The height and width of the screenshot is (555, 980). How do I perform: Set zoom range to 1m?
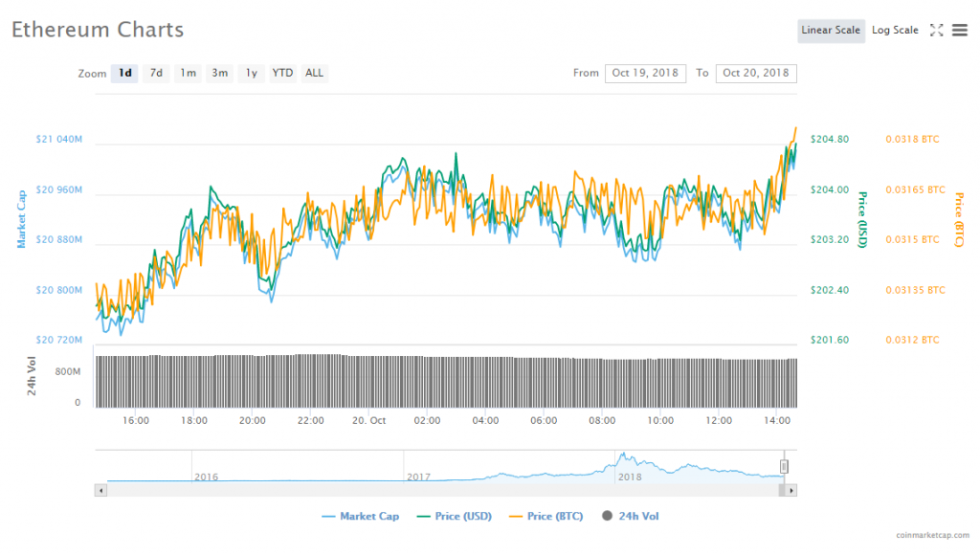[x=188, y=73]
